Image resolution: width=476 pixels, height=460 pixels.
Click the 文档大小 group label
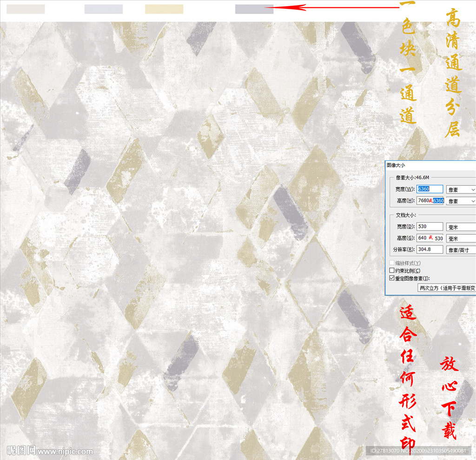click(406, 215)
